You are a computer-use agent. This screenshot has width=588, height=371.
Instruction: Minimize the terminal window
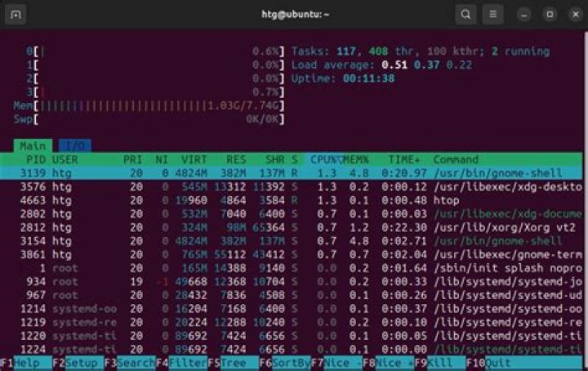523,15
